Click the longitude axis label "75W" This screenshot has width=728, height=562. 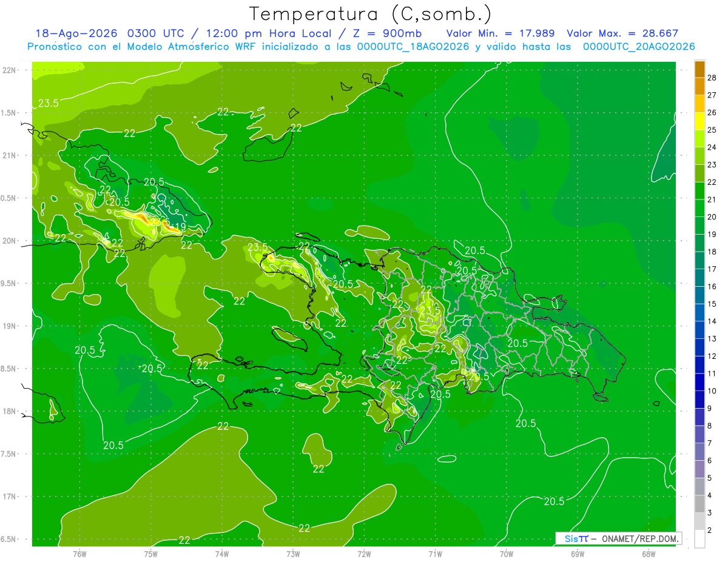pyautogui.click(x=150, y=554)
